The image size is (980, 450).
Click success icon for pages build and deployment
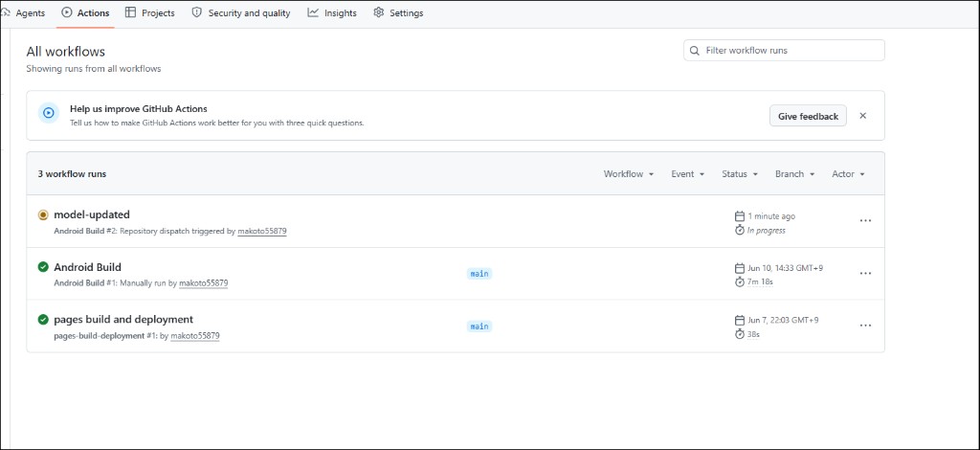point(43,320)
